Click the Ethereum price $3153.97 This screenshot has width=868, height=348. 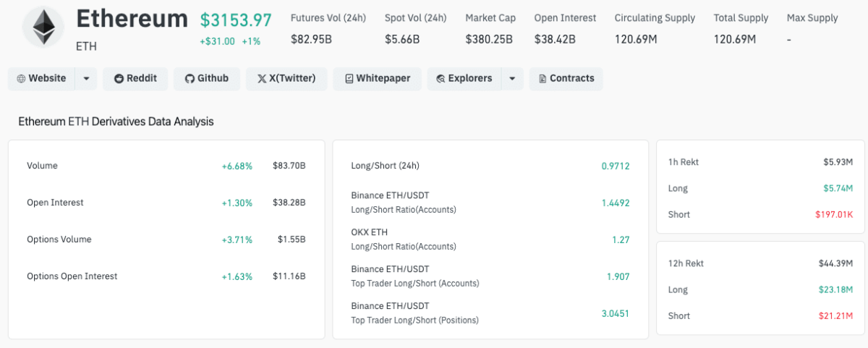[236, 20]
